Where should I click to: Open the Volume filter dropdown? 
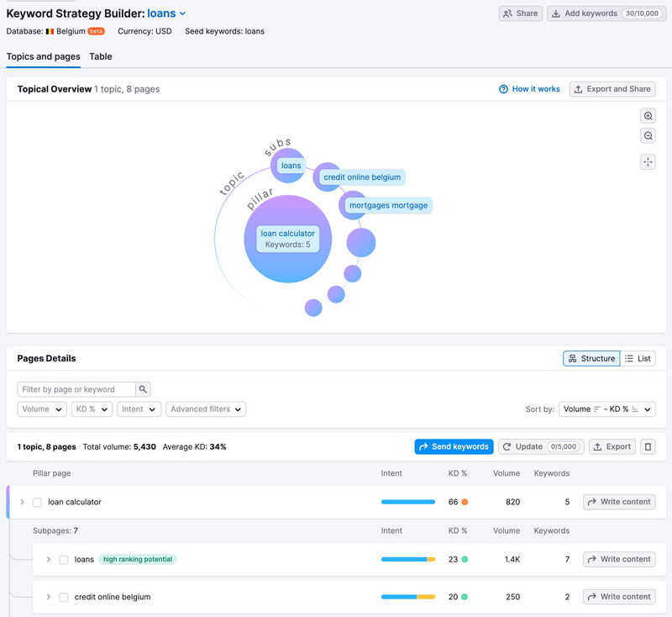click(42, 409)
